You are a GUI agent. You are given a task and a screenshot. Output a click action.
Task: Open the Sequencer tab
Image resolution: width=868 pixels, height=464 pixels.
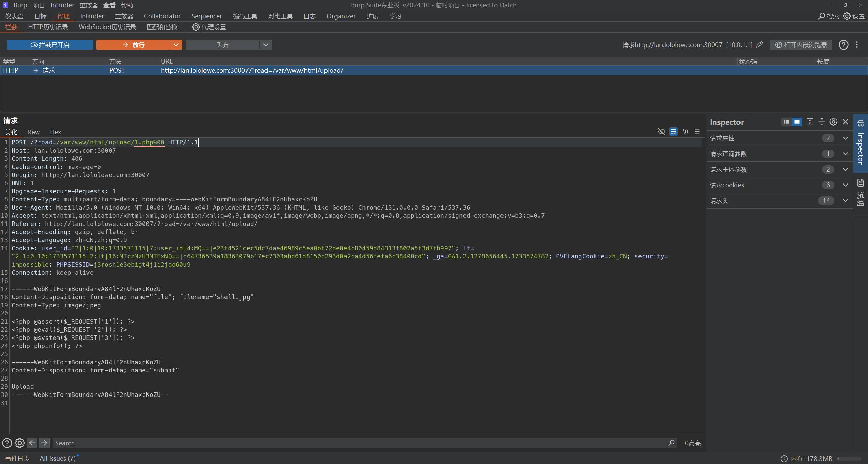(206, 16)
